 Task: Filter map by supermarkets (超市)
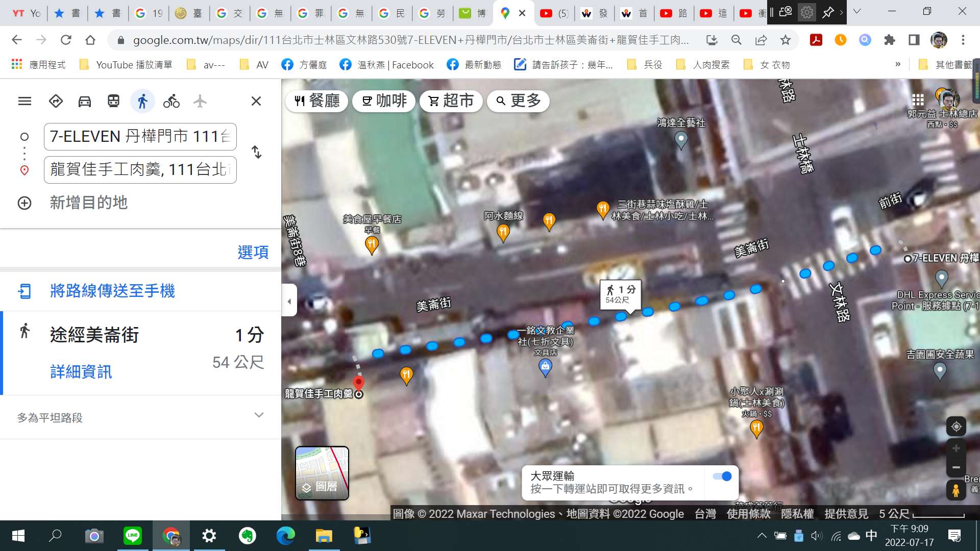(x=451, y=101)
